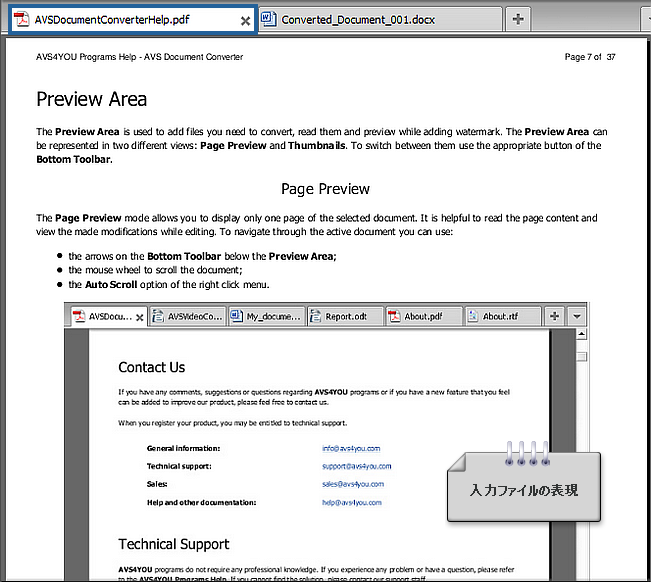Click the 'mouse wheel to scroll' bullet text

[x=155, y=270]
